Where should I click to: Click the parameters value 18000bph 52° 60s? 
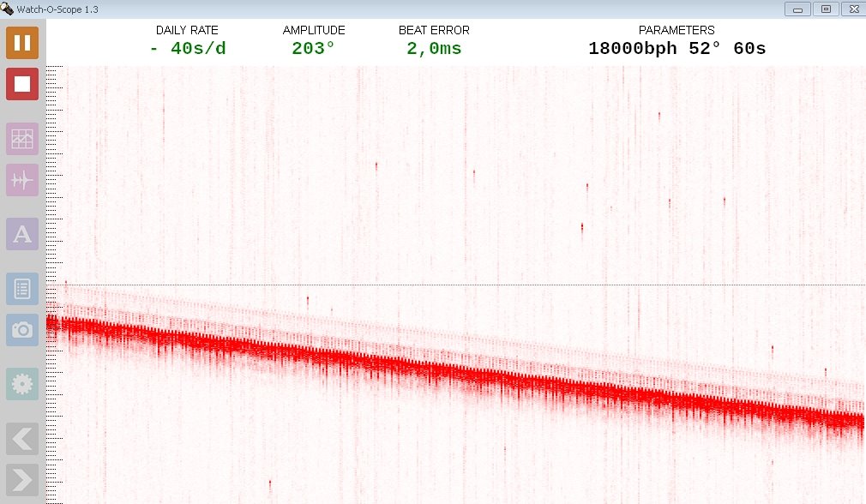click(x=677, y=49)
